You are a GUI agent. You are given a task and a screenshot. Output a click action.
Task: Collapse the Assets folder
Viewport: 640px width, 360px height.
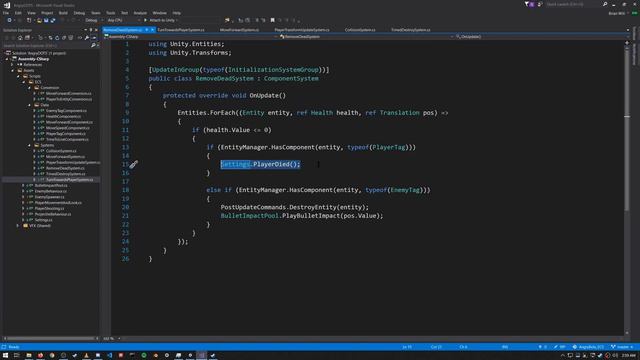(12, 70)
